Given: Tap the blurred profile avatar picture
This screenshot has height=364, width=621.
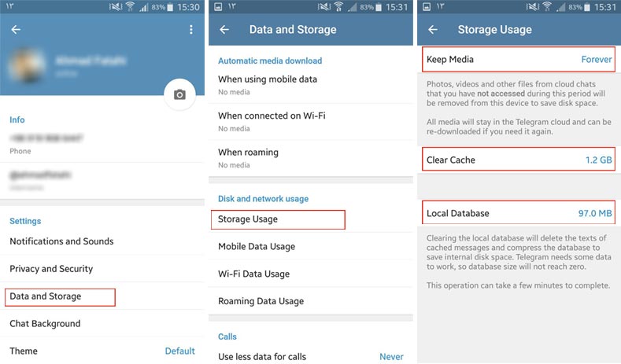Looking at the screenshot, I should click(x=28, y=65).
